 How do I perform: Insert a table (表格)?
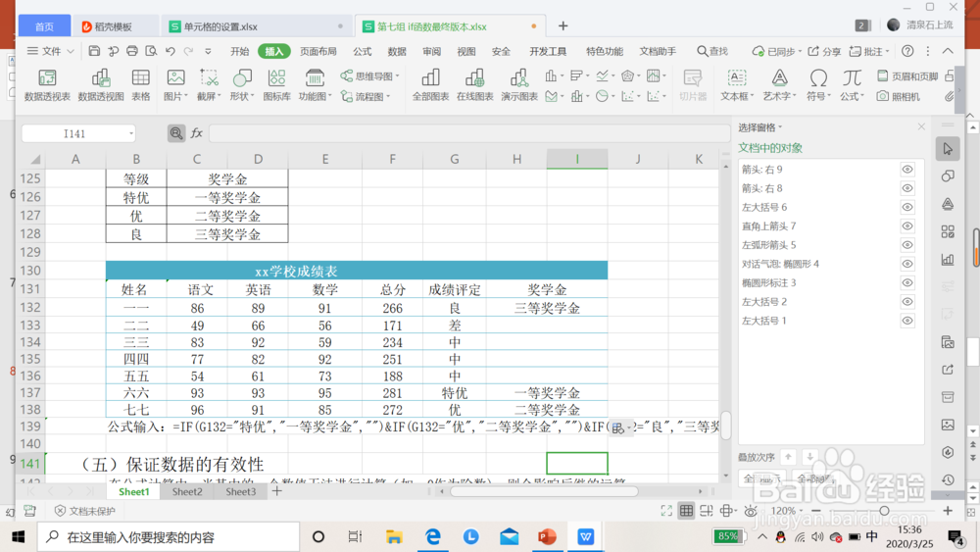click(140, 84)
